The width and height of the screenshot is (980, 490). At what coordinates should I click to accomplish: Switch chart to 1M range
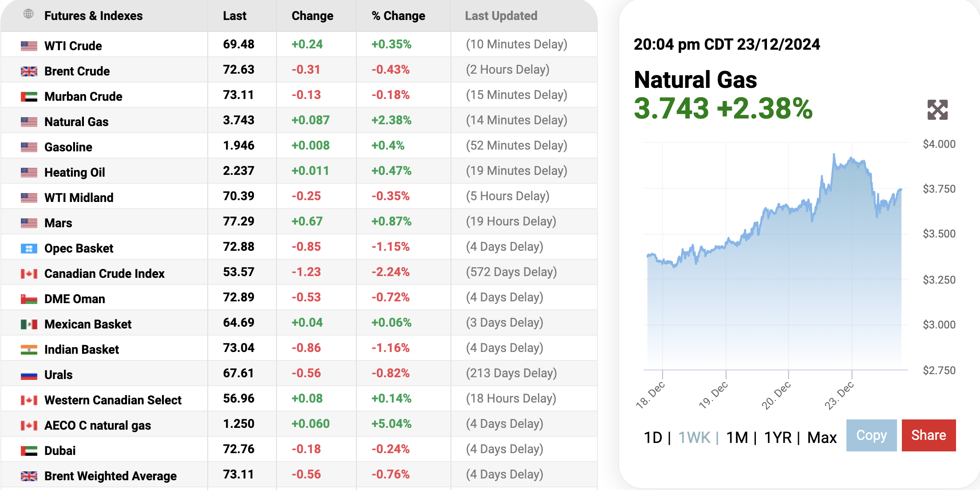[x=737, y=438]
